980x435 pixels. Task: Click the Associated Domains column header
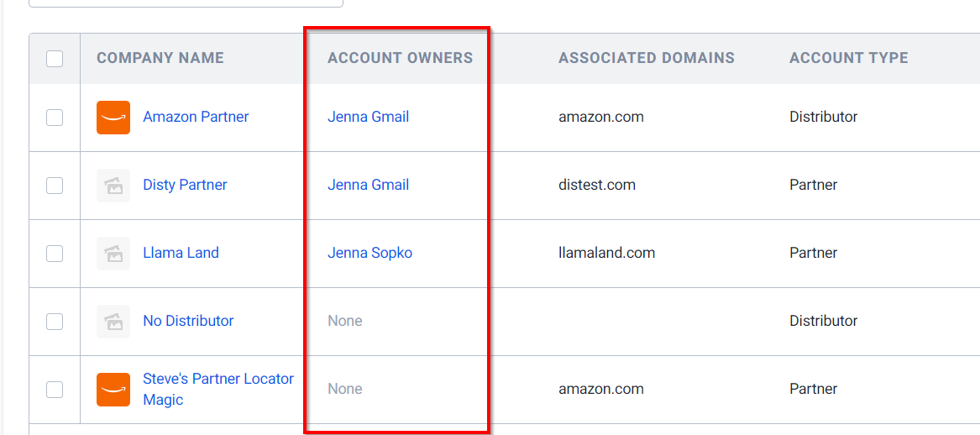click(x=647, y=58)
